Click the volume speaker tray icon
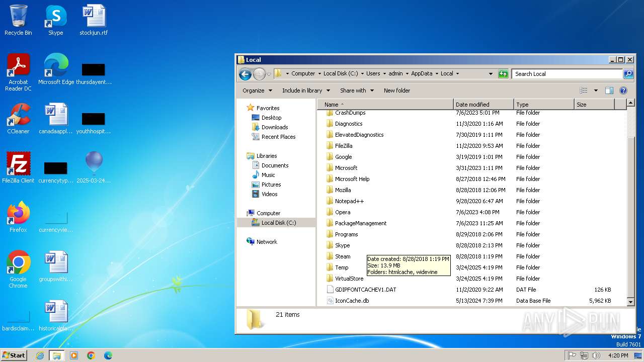The height and width of the screenshot is (362, 644). click(x=596, y=355)
